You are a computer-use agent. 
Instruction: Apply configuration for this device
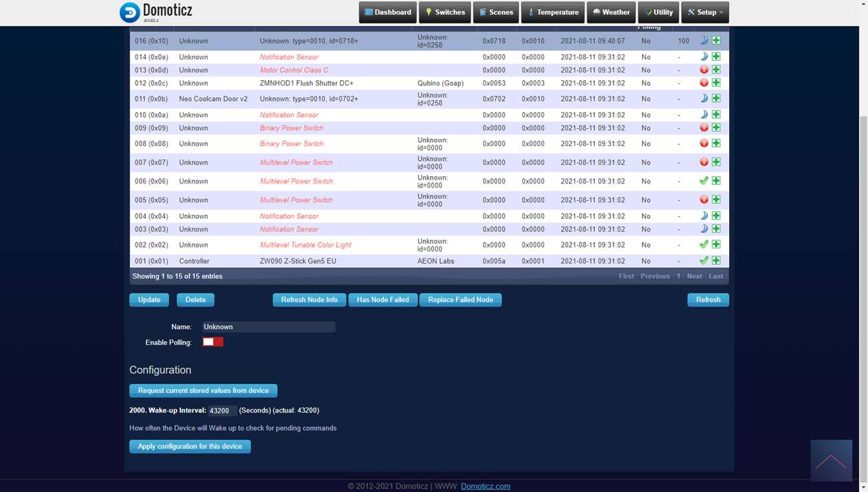pyautogui.click(x=190, y=447)
